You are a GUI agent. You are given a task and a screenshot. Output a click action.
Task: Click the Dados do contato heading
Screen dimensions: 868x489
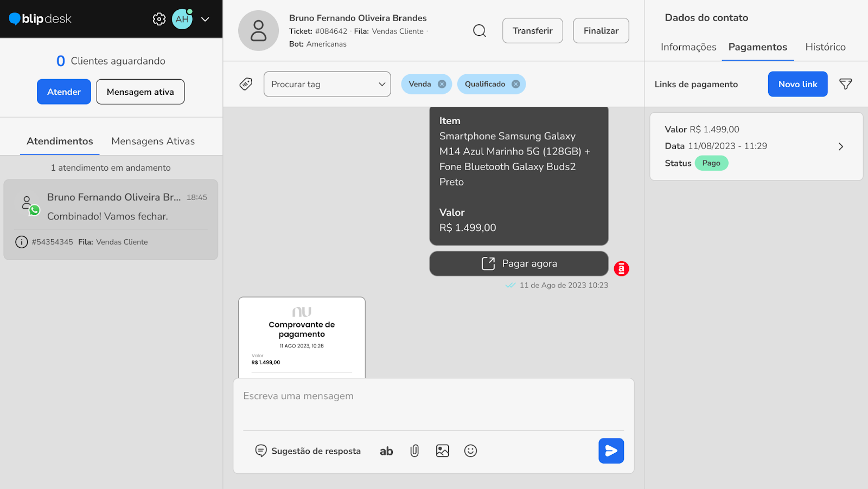[706, 18]
